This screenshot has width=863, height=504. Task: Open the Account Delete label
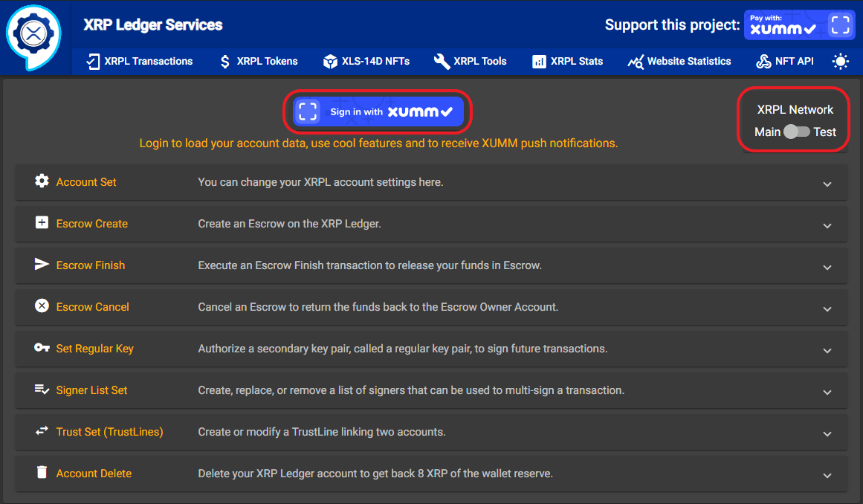click(x=94, y=474)
